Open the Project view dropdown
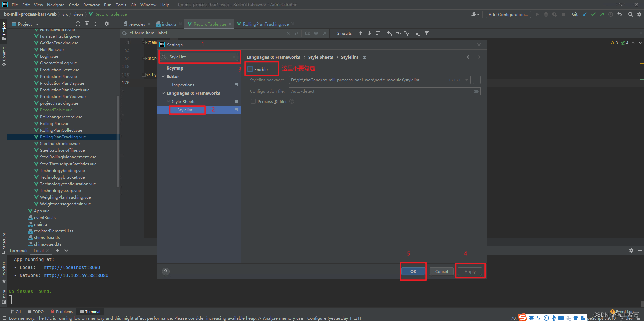Screen dimensions: 644x321 pyautogui.click(x=37, y=24)
